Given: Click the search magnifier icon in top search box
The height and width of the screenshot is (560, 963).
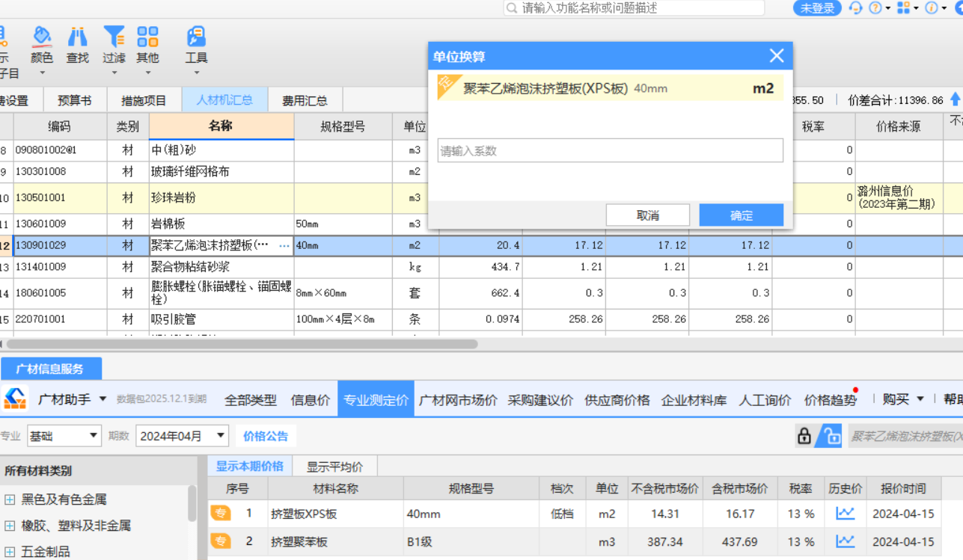Looking at the screenshot, I should [512, 8].
